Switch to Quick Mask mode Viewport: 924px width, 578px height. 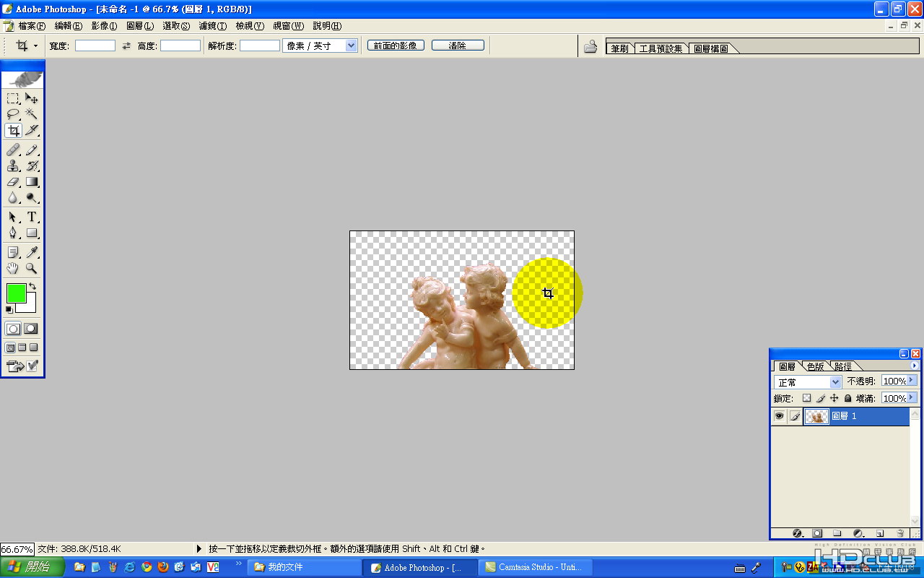coord(31,329)
